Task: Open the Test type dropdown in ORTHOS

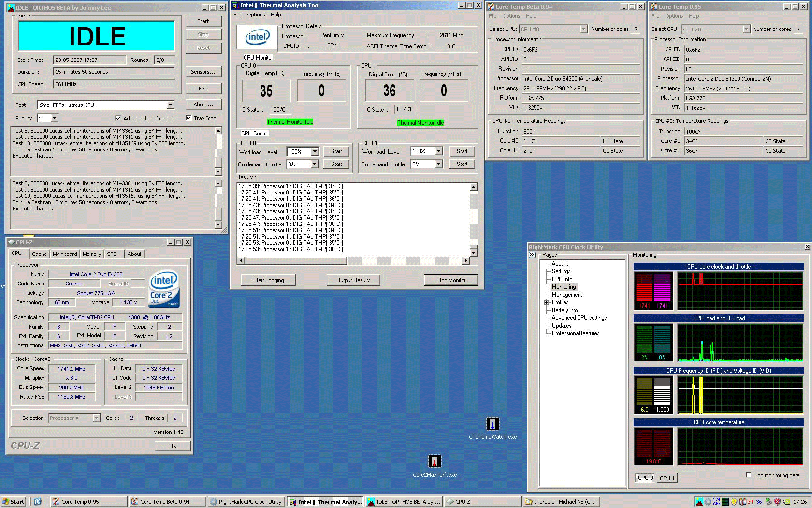Action: (x=170, y=105)
